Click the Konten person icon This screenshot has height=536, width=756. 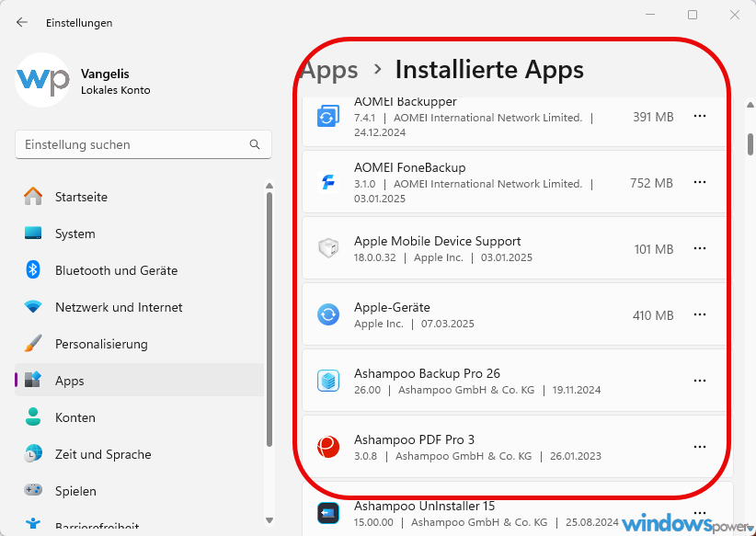click(33, 417)
